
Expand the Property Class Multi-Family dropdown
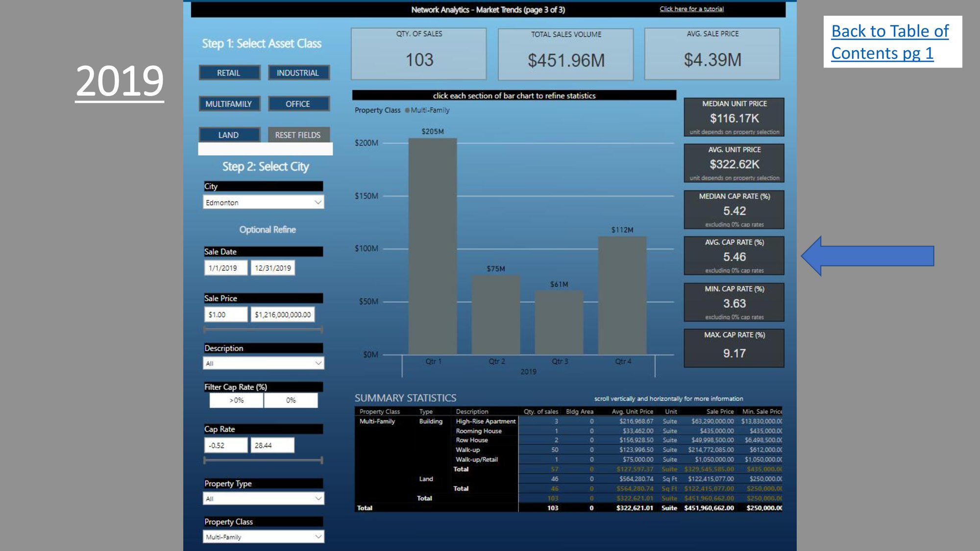click(264, 537)
